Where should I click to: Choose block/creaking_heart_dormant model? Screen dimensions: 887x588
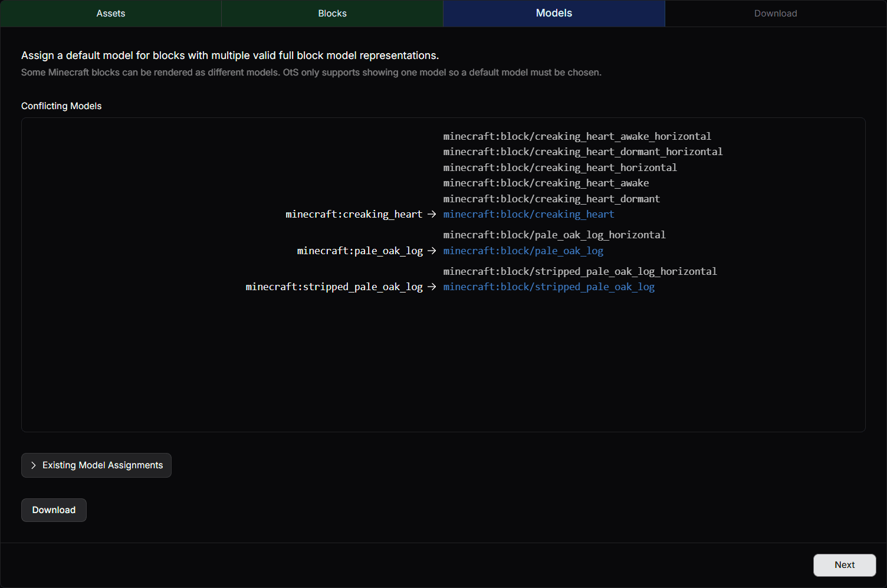click(552, 199)
